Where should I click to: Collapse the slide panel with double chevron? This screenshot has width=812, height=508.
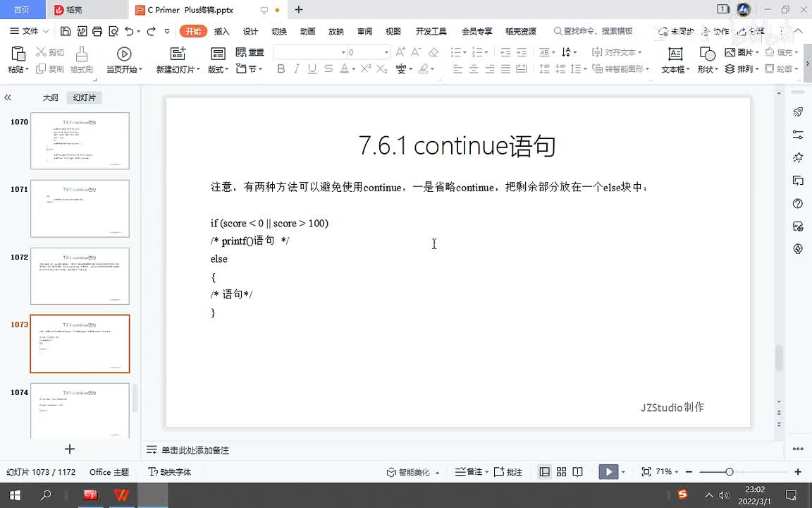8,97
